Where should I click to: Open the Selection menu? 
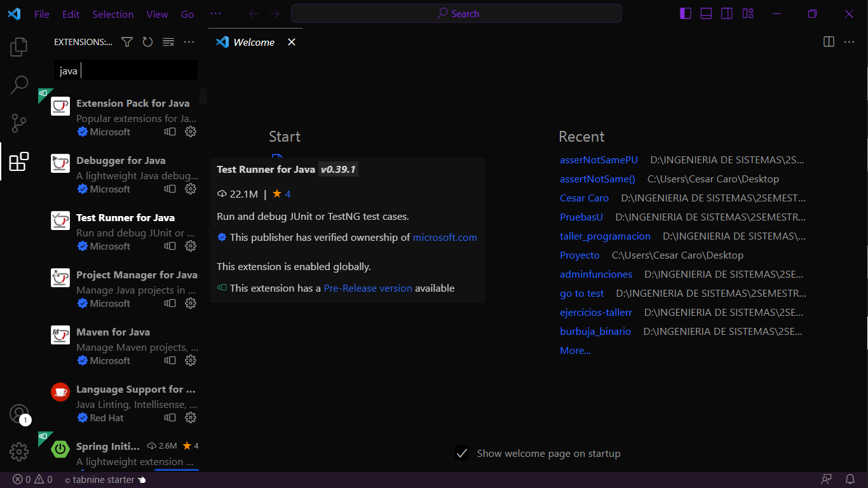(x=112, y=14)
